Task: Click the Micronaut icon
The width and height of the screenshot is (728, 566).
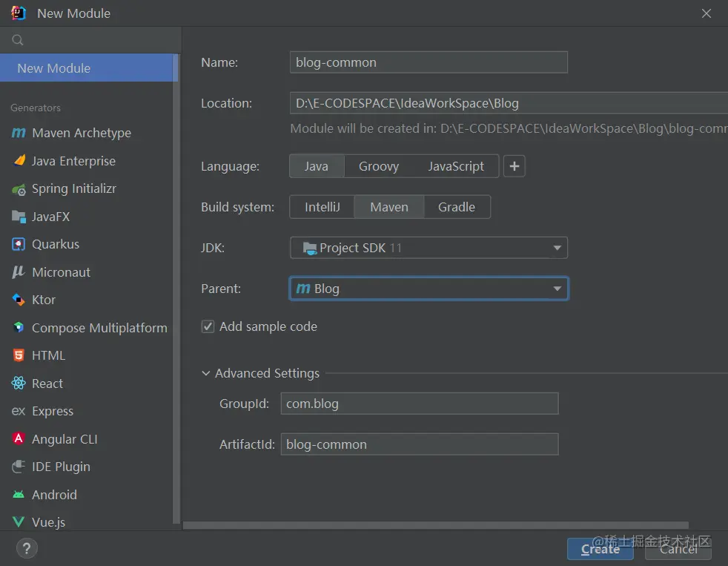Action: pyautogui.click(x=19, y=272)
